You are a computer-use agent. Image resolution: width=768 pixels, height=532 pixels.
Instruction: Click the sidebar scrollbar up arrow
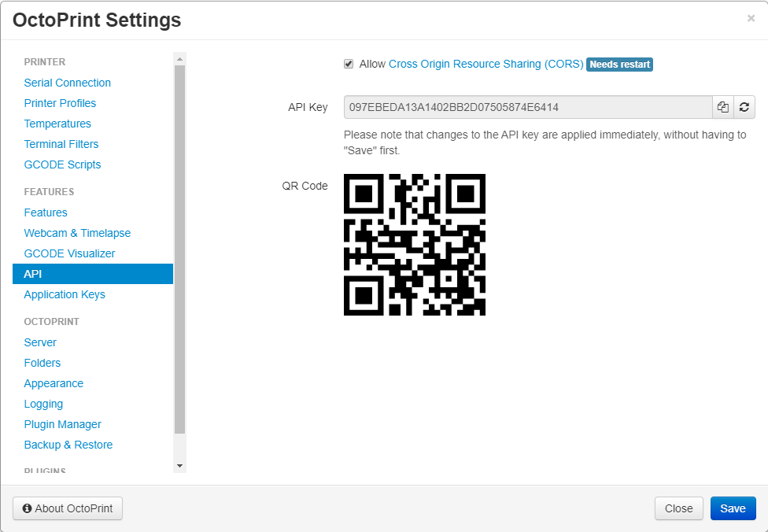pos(179,59)
